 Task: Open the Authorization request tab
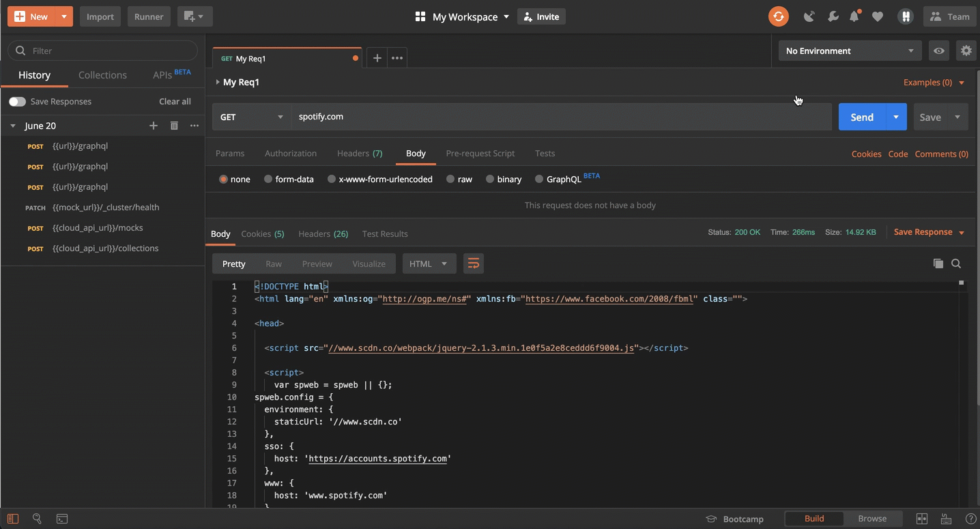pos(291,154)
